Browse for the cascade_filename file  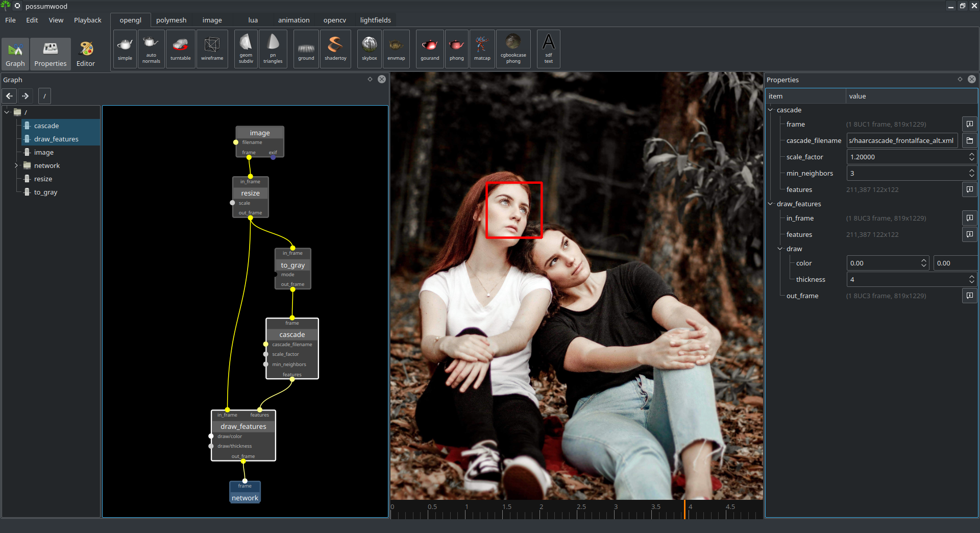969,140
